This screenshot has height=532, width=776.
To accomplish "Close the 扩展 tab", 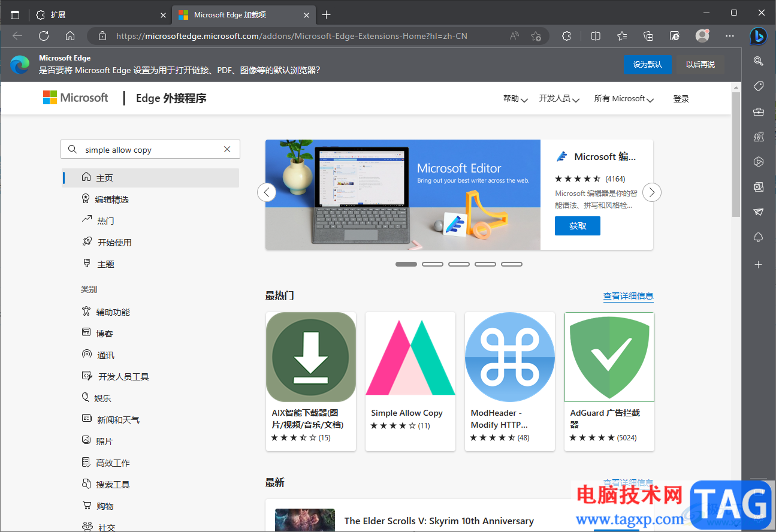I will (x=163, y=15).
